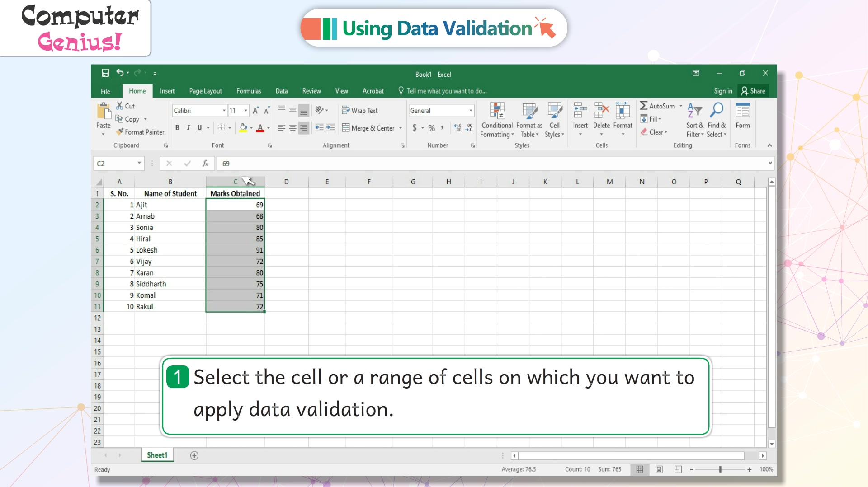Click the Paste clipboard icon
The width and height of the screenshot is (868, 487).
pos(104,111)
